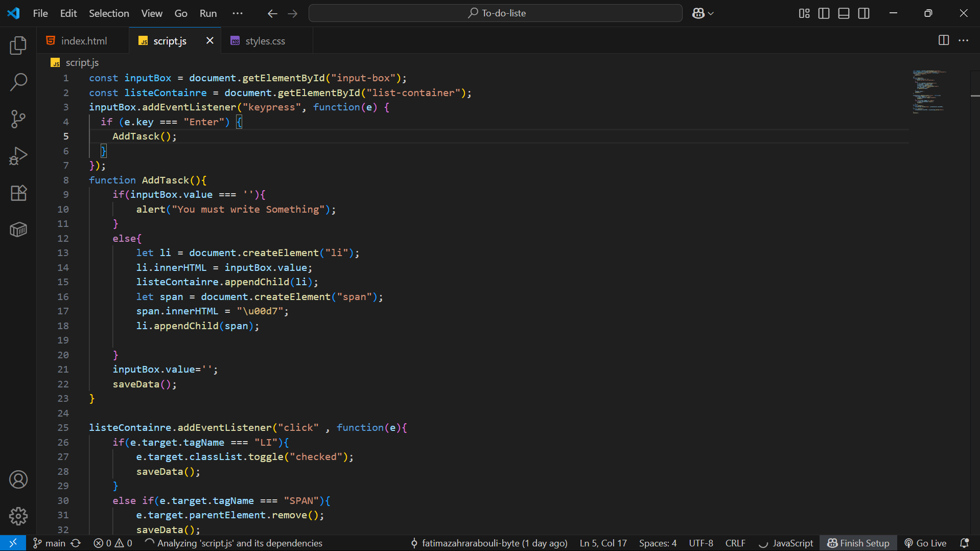Open the cube-shaped view in activity bar
Viewport: 980px width, 551px height.
click(18, 229)
